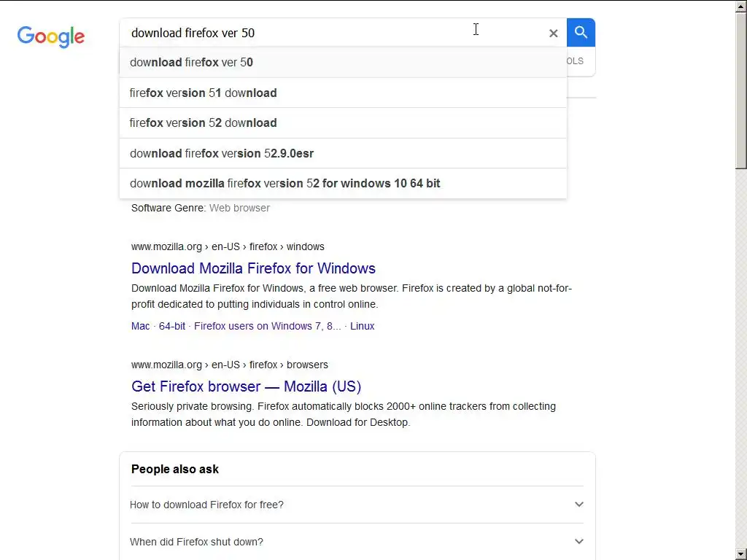Clear the search box with the X icon
The image size is (747, 560).
tap(553, 34)
